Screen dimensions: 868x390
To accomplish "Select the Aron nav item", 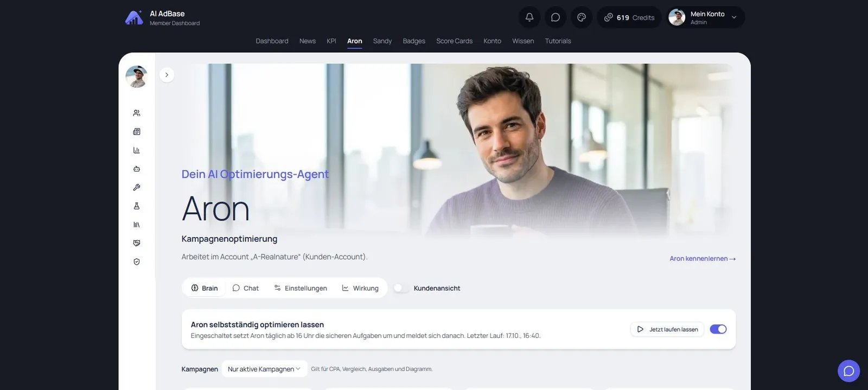I will 355,41.
